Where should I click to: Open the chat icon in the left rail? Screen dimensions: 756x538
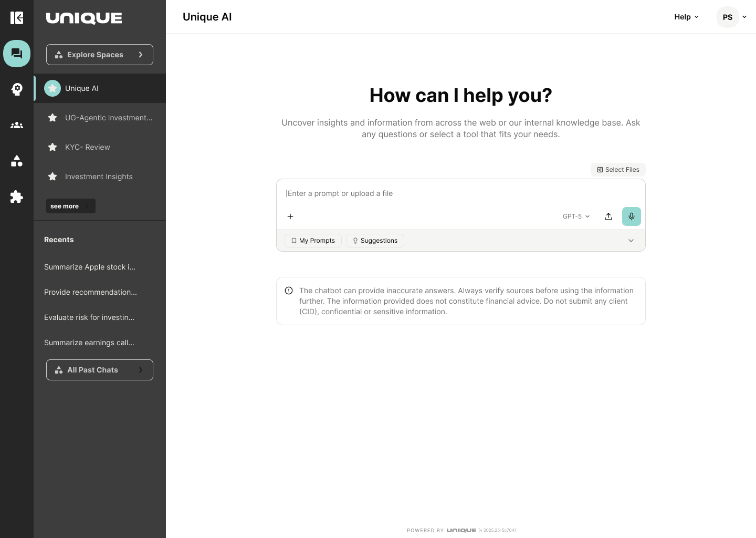[17, 54]
